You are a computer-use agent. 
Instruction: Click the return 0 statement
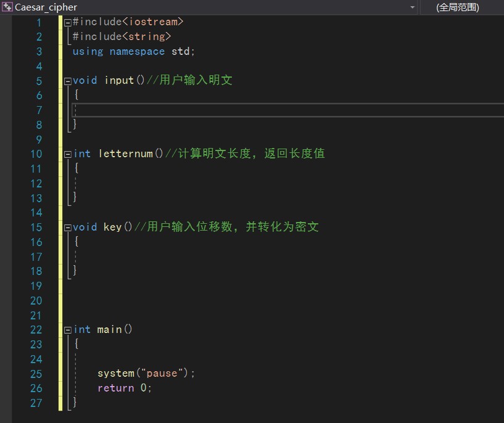[124, 388]
